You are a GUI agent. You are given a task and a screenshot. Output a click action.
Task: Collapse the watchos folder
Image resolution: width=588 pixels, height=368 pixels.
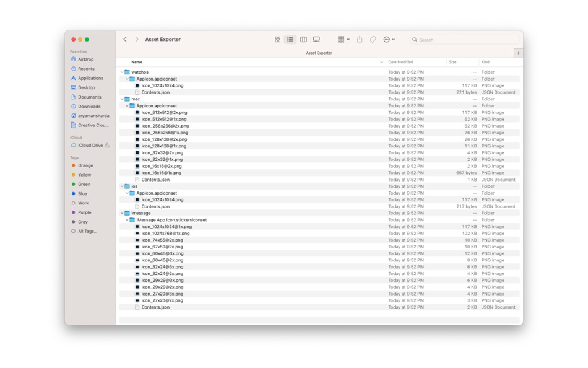122,72
